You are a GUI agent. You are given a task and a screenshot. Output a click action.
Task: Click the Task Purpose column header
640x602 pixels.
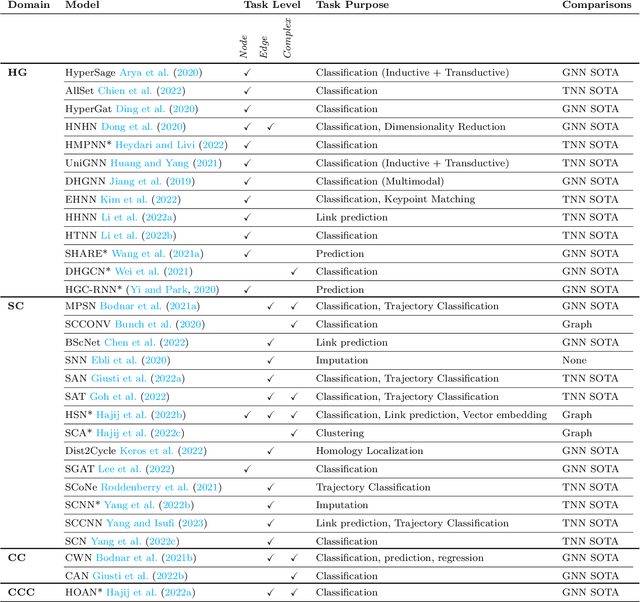pos(351,6)
